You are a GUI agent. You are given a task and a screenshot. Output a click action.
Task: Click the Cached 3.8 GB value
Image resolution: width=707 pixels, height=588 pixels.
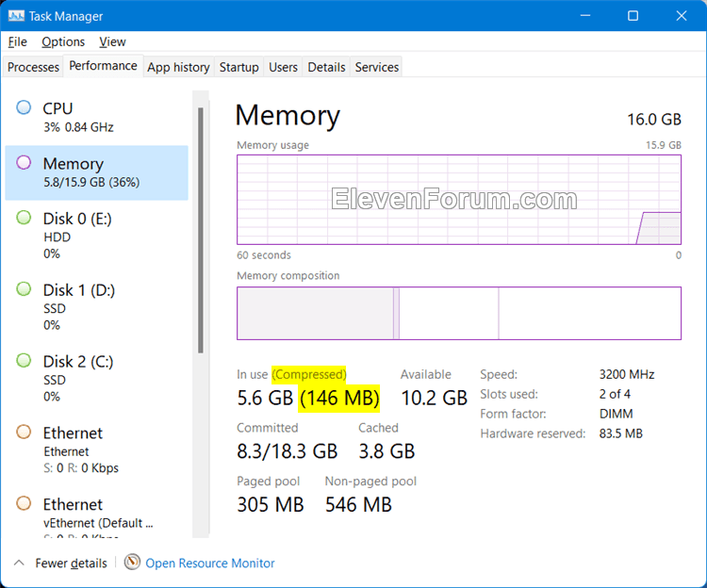(x=386, y=451)
